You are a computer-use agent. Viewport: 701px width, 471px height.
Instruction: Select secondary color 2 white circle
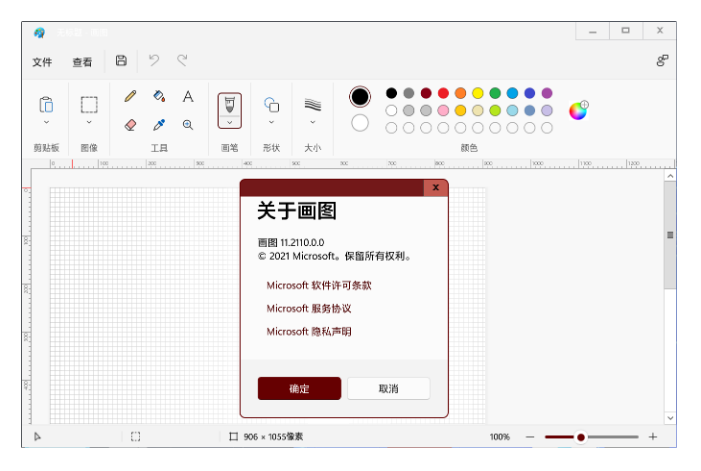(x=360, y=123)
